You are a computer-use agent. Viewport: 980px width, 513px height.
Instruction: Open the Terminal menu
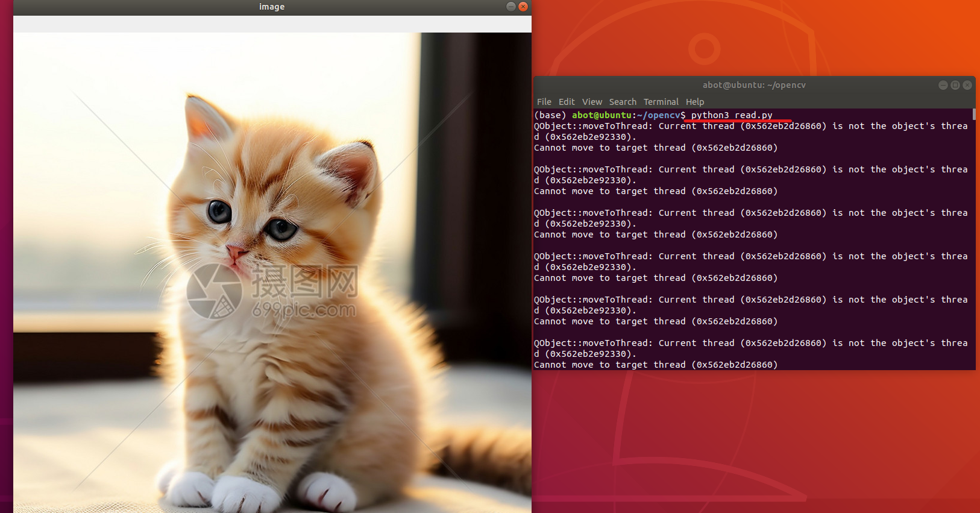tap(661, 102)
